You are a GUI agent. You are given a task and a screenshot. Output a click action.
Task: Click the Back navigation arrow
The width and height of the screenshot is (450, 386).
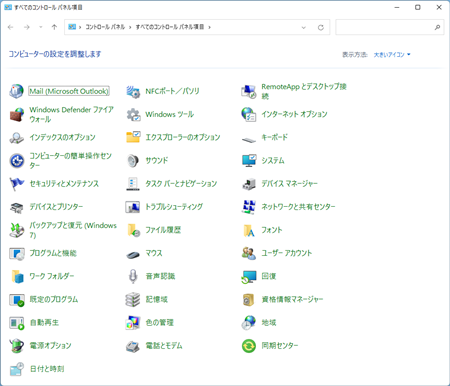click(11, 27)
